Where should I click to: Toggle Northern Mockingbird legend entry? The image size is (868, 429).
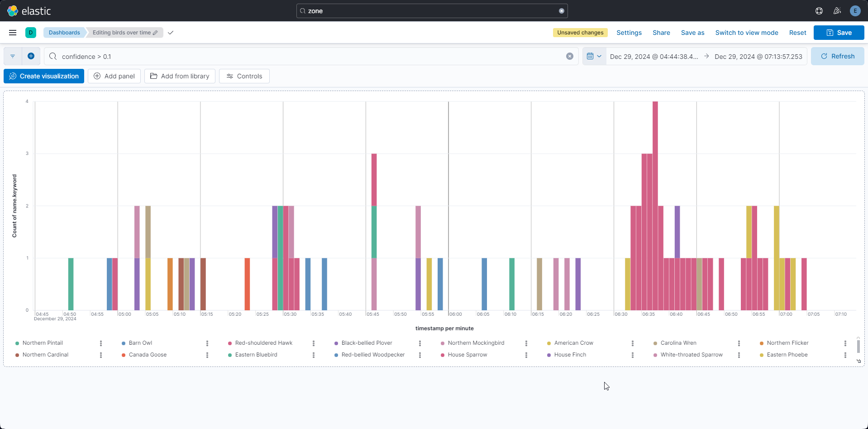(x=476, y=343)
